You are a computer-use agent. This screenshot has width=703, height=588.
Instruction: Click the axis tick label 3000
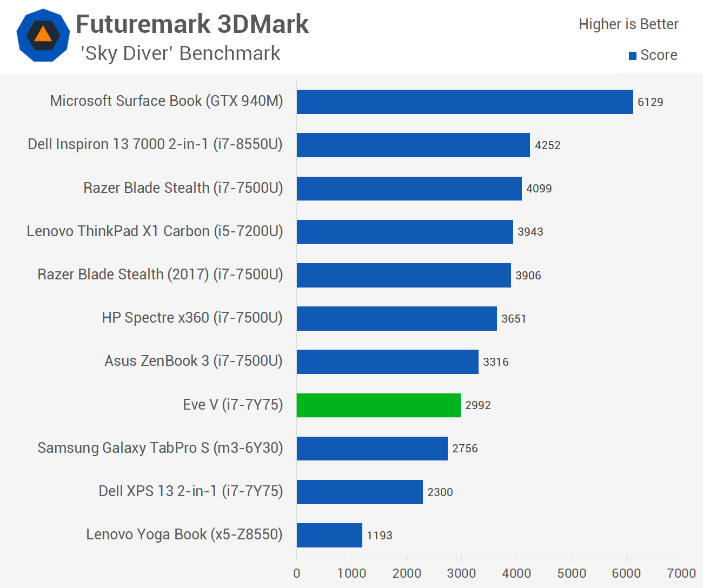click(x=461, y=573)
